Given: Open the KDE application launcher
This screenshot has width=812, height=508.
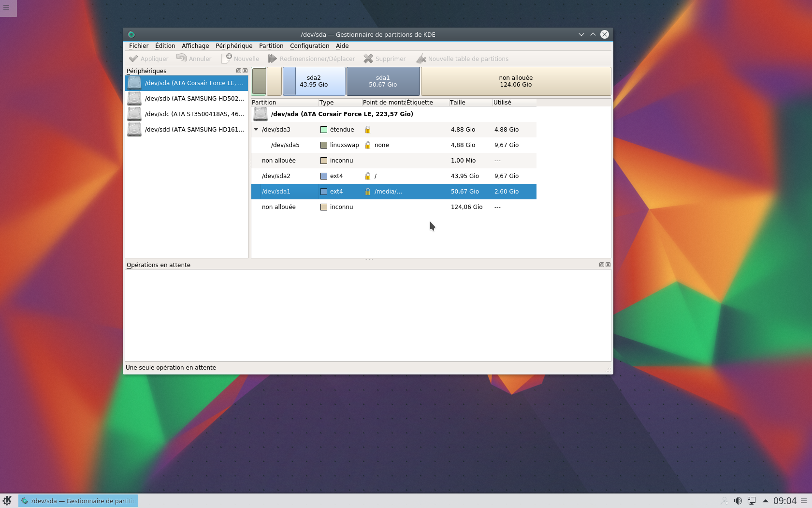Looking at the screenshot, I should pos(7,501).
